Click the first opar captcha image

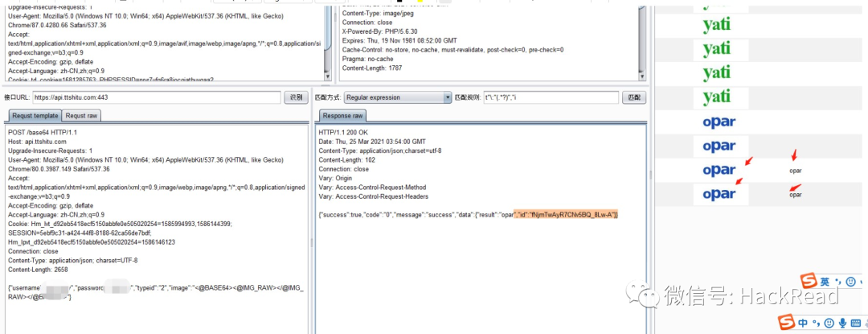(719, 121)
